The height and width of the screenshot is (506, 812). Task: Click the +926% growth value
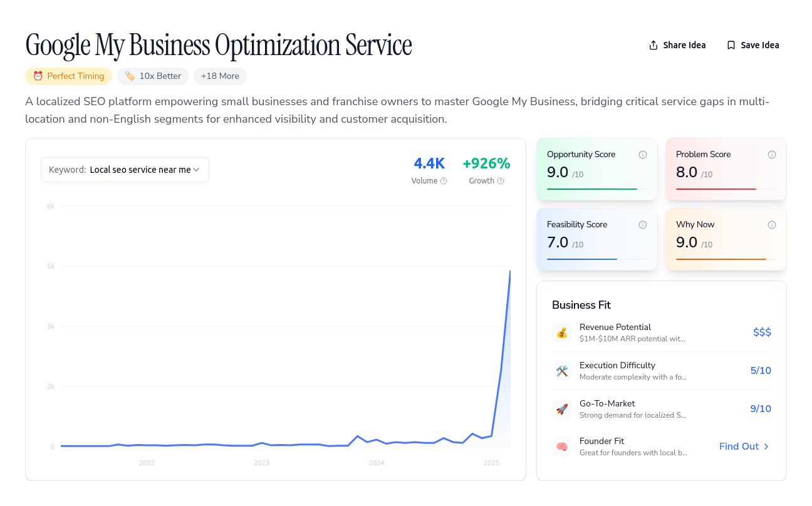click(486, 164)
